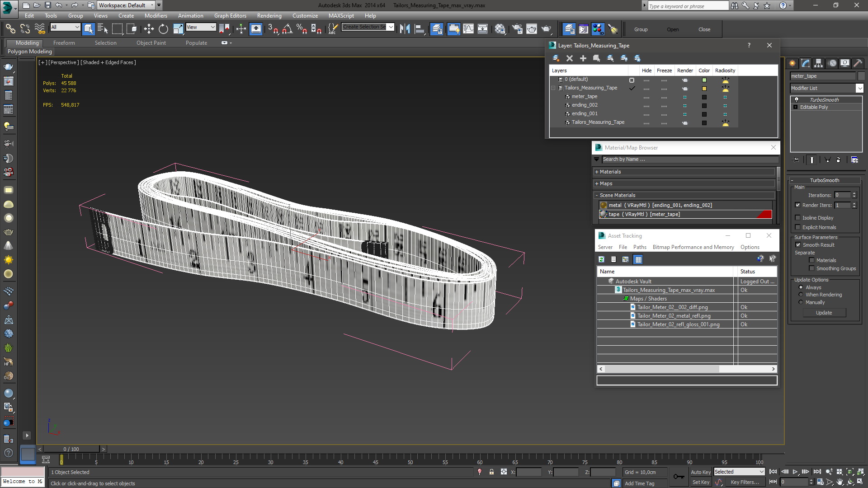Toggle Percent Snap tool
The height and width of the screenshot is (488, 868).
[x=302, y=29]
